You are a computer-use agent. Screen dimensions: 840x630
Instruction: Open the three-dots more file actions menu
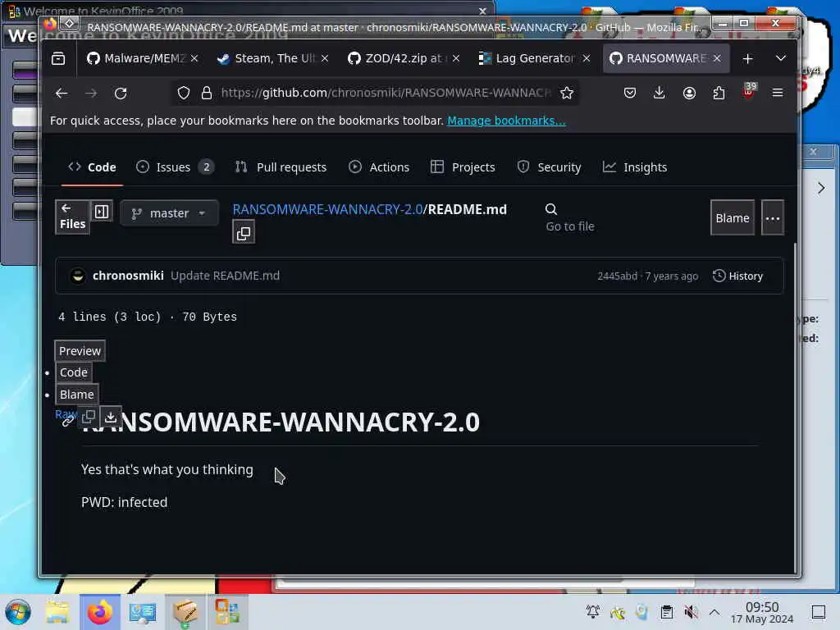pyautogui.click(x=773, y=218)
